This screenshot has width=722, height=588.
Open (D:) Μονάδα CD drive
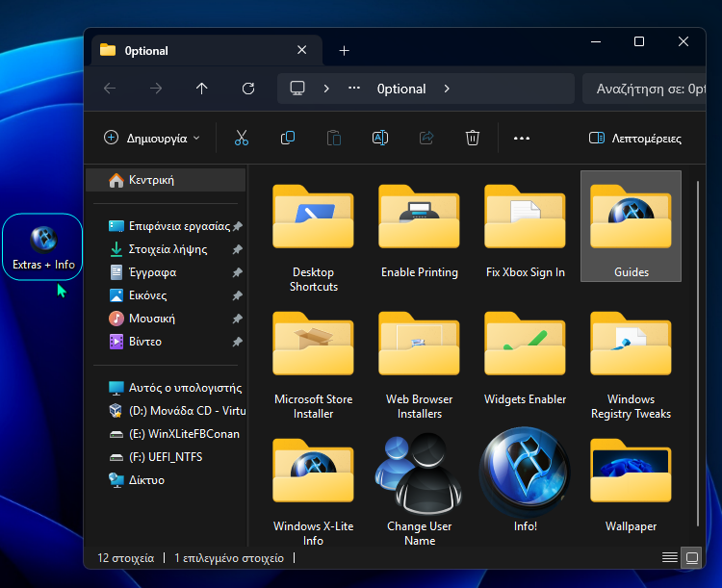(x=166, y=411)
